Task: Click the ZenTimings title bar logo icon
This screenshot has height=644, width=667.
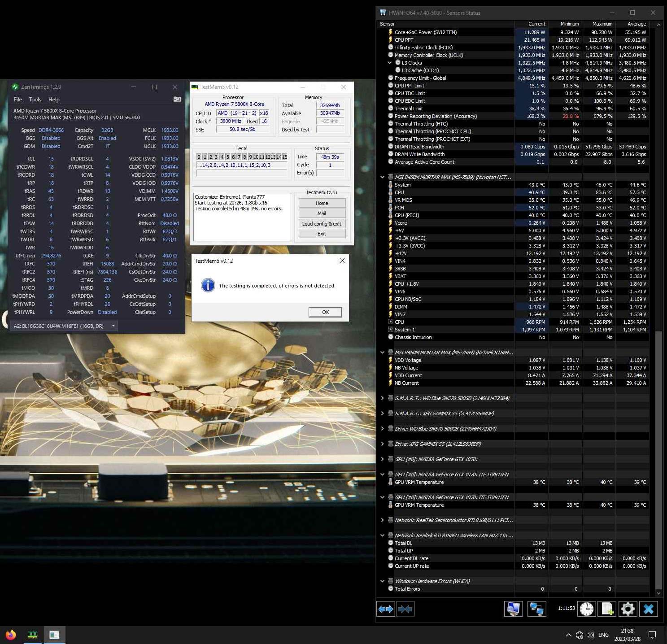Action: tap(15, 87)
